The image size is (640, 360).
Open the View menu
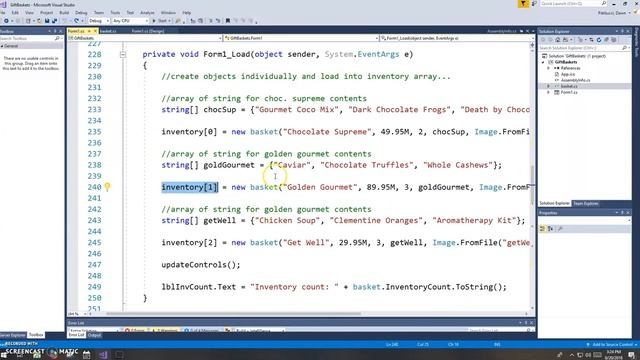pos(29,13)
